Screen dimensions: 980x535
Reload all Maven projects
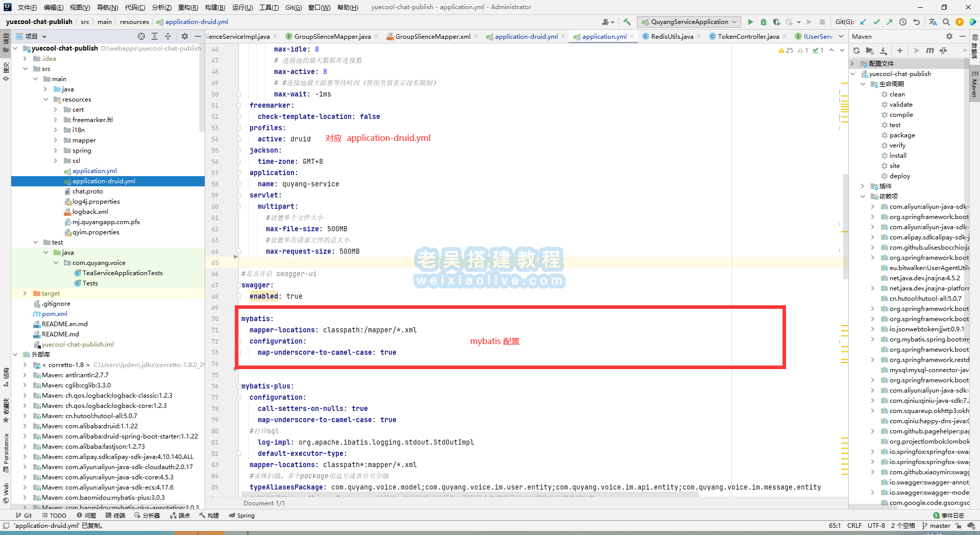pos(856,51)
